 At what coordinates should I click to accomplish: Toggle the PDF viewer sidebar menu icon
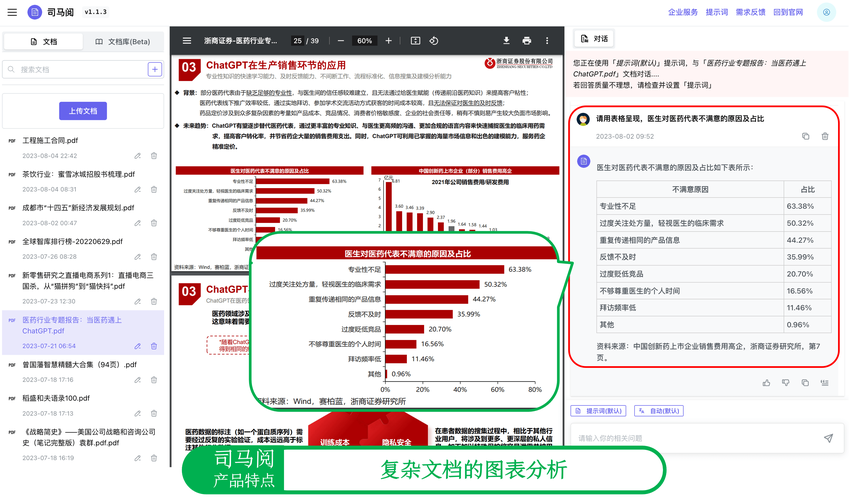(x=187, y=41)
